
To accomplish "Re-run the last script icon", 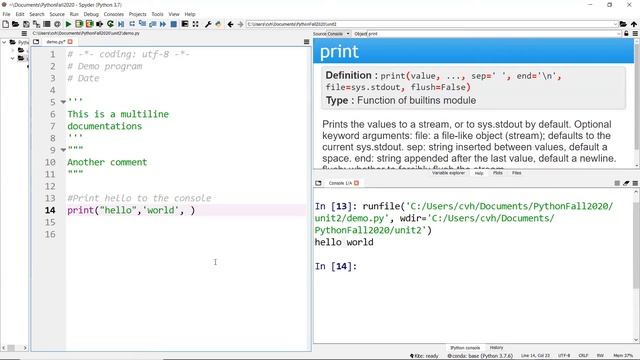I will (x=110, y=24).
